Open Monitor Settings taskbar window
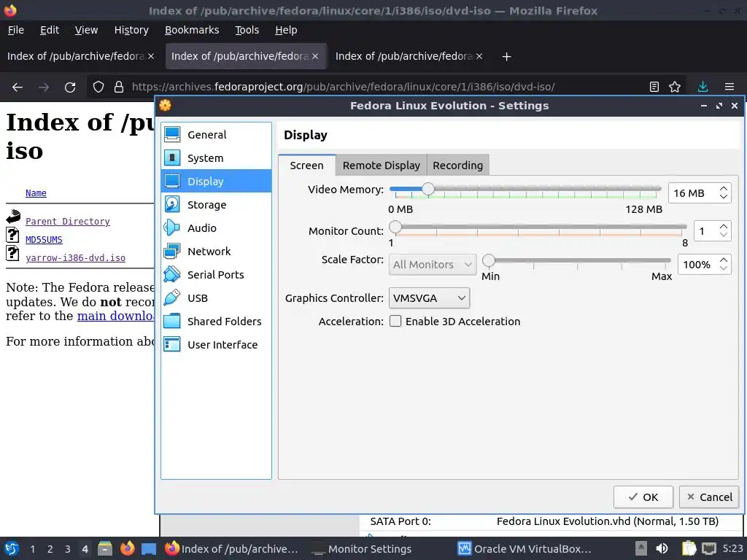Image resolution: width=747 pixels, height=560 pixels. tap(362, 548)
